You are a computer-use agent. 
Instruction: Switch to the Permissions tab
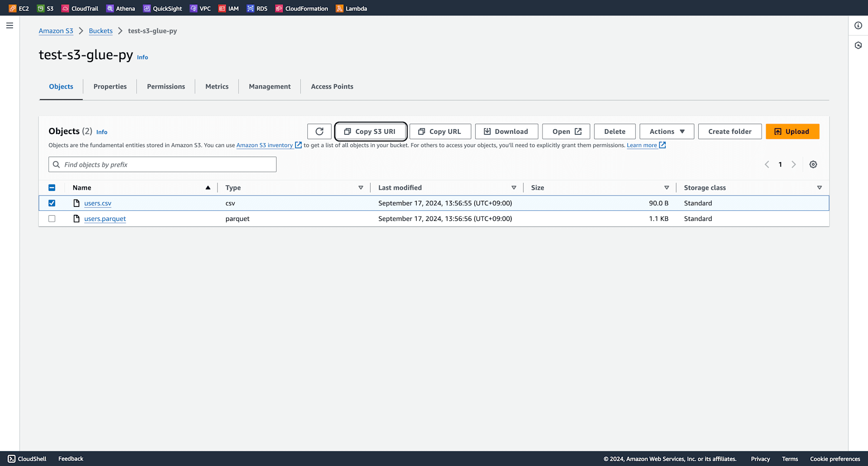(x=166, y=86)
